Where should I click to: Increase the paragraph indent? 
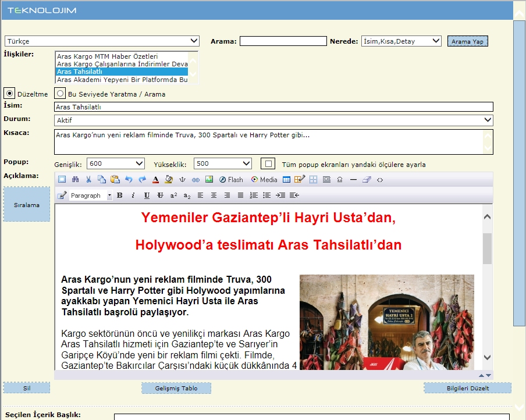click(280, 195)
